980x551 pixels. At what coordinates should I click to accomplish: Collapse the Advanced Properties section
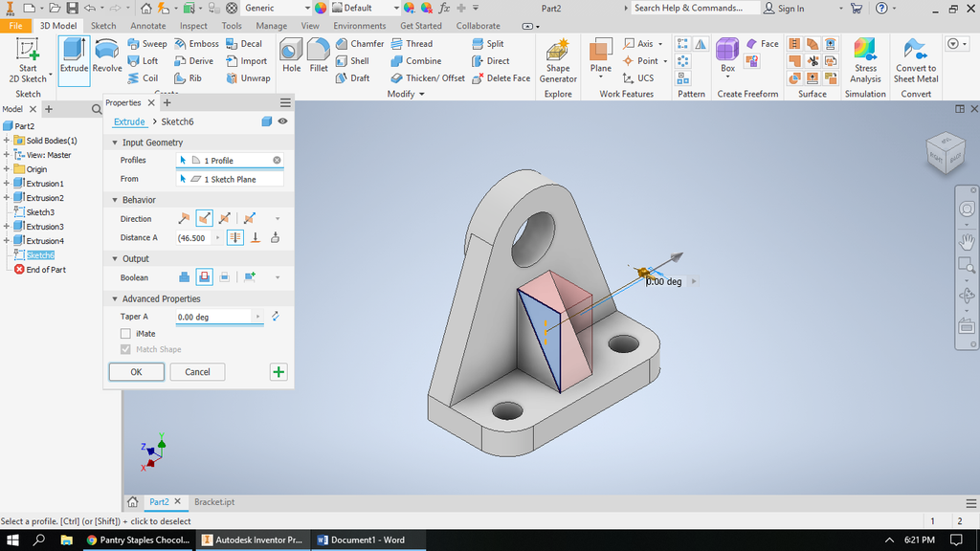tap(115, 298)
